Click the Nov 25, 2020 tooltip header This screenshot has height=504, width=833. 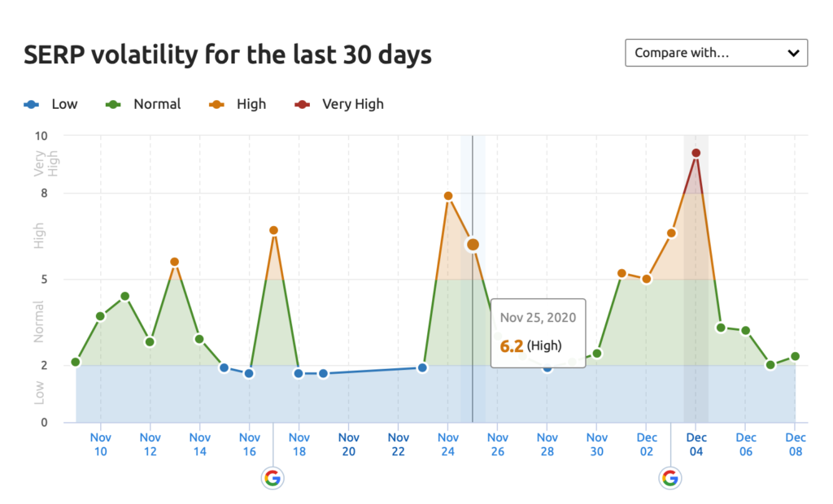point(538,318)
